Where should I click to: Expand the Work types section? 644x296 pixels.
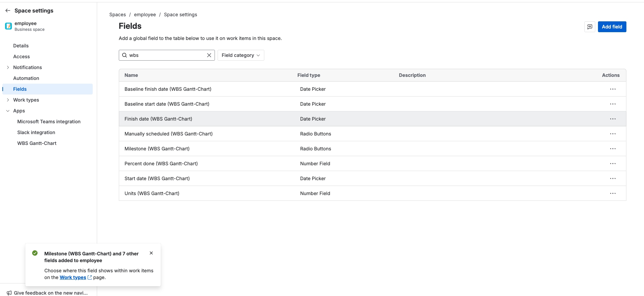(8, 100)
